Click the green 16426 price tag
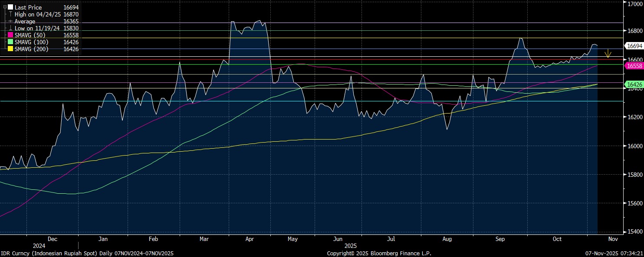Image resolution: width=644 pixels, height=257 pixels. (x=633, y=84)
